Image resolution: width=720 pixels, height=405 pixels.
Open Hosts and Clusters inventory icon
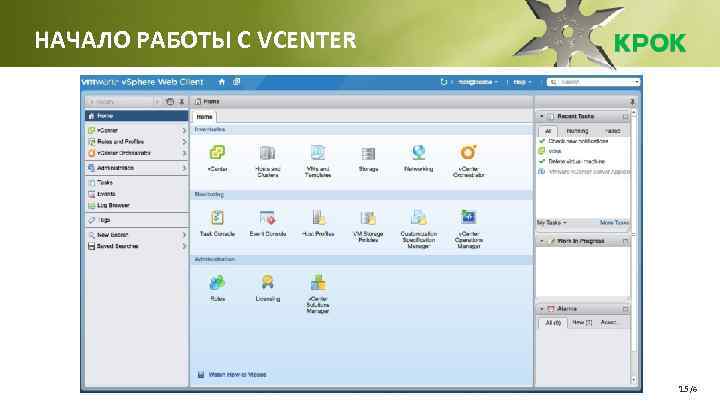pos(268,153)
